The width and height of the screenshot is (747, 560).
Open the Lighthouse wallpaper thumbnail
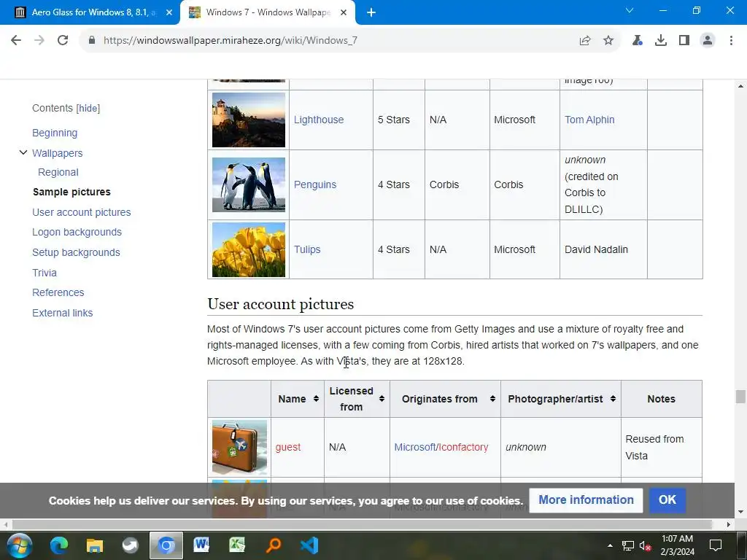tap(249, 120)
